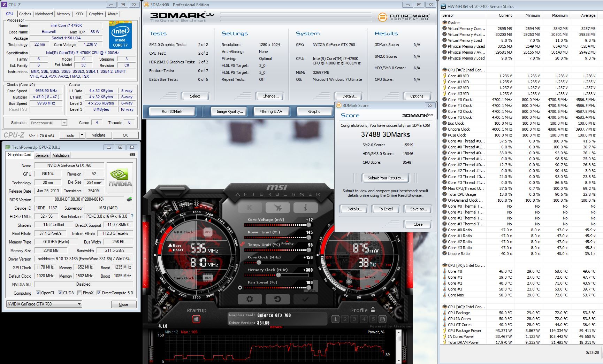Open fan settings gear beside Fan Speed
Viewport: 603px width, 364px height.
pos(240,287)
